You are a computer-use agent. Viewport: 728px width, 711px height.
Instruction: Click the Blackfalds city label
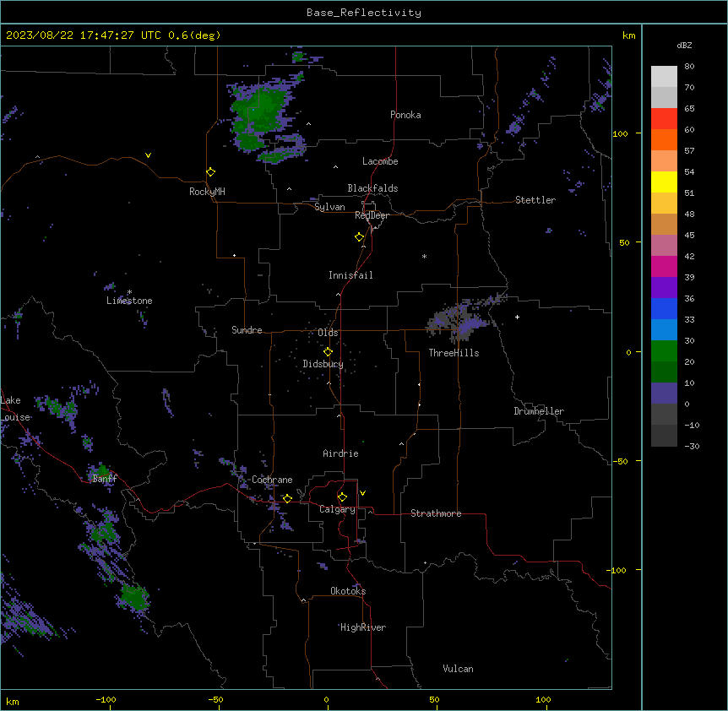pos(372,188)
